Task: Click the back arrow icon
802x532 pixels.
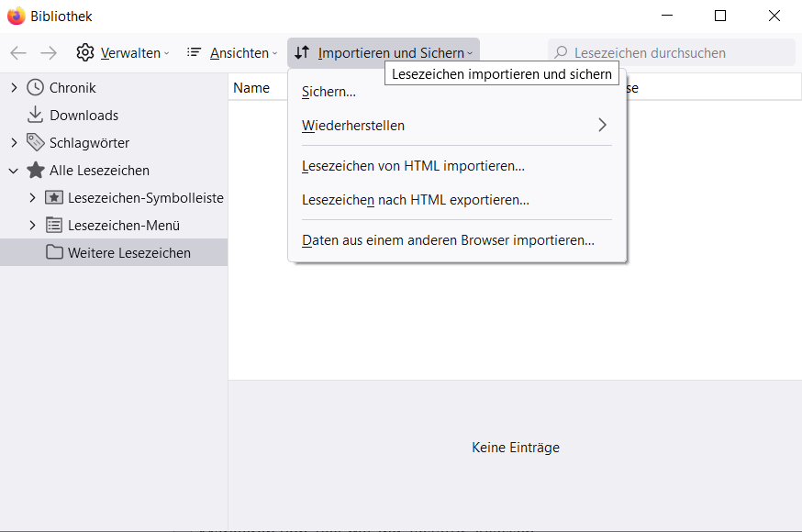Action: pyautogui.click(x=18, y=53)
